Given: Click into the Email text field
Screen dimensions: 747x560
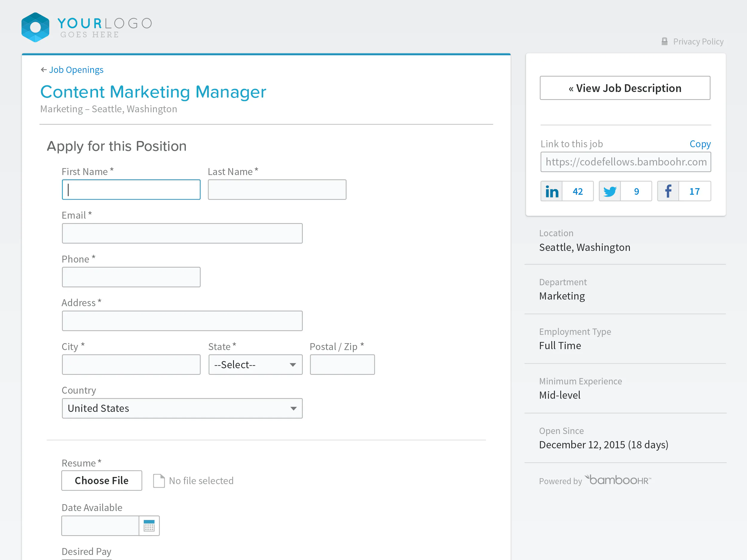Looking at the screenshot, I should point(182,233).
